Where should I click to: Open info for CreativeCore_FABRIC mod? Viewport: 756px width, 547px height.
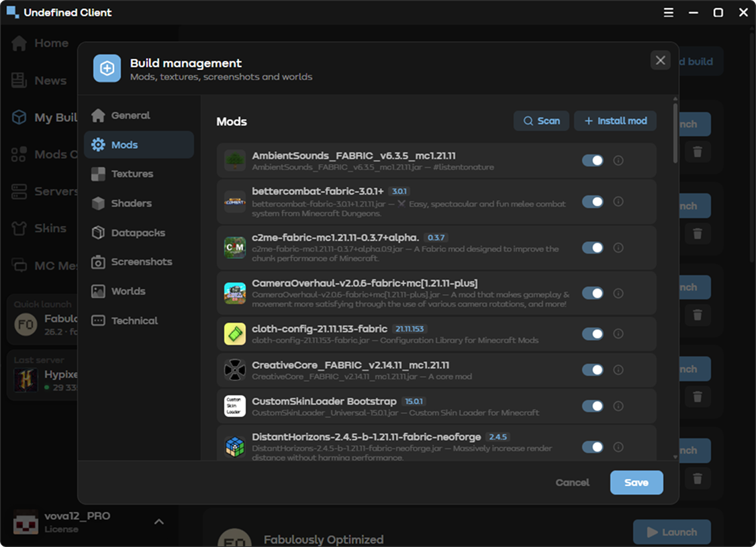tap(618, 370)
